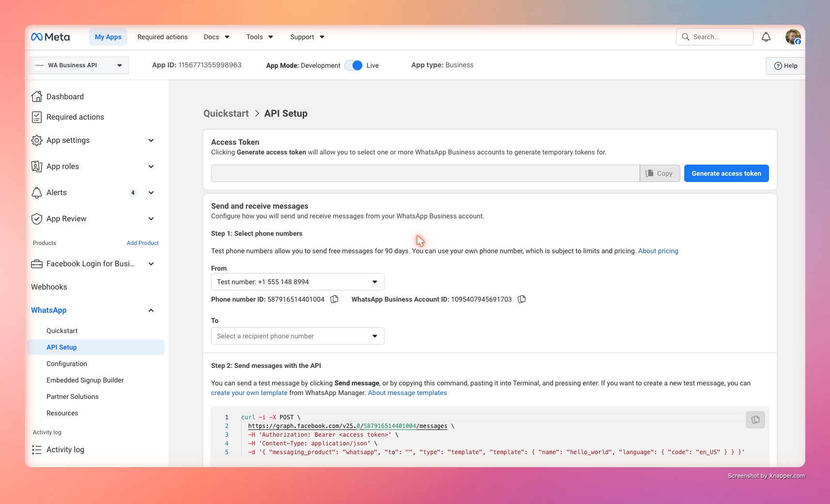Click the Activity log list icon
This screenshot has height=504, width=830.
37,449
